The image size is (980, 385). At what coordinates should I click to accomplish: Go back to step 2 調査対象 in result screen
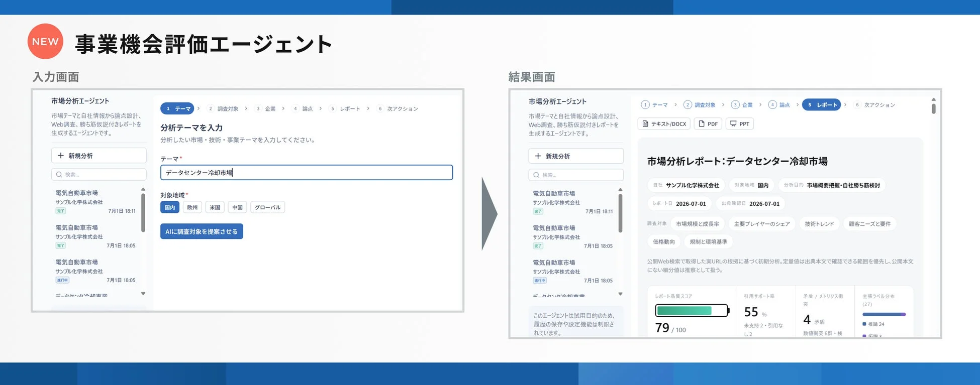700,105
